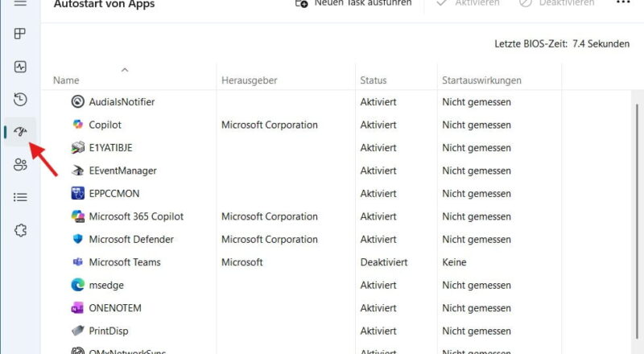Select the AudialsNotifier row name
Image resolution: width=644 pixels, height=354 pixels.
click(122, 102)
